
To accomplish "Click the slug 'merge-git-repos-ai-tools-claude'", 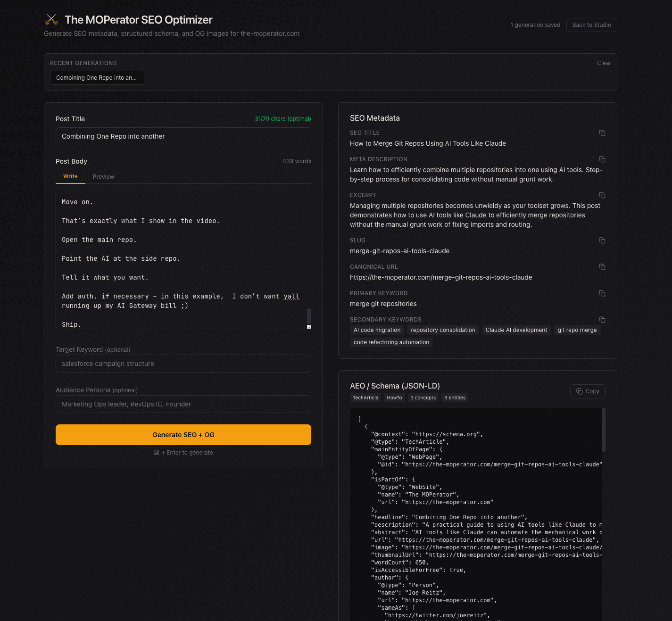I will point(399,251).
